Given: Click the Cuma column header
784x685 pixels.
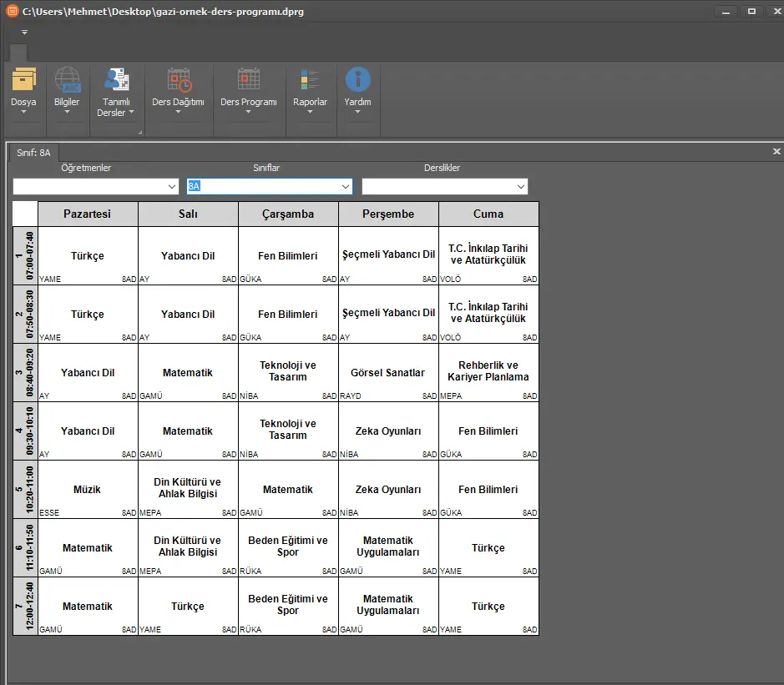Looking at the screenshot, I should 488,214.
